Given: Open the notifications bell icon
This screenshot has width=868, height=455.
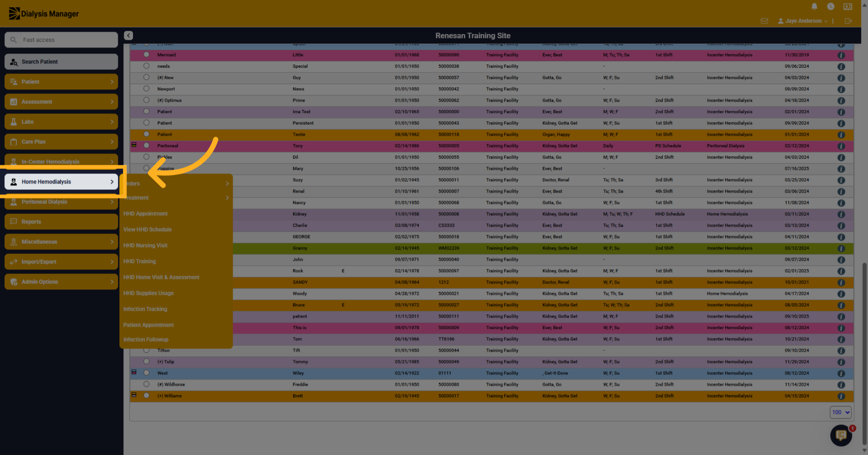Looking at the screenshot, I should pyautogui.click(x=814, y=7).
